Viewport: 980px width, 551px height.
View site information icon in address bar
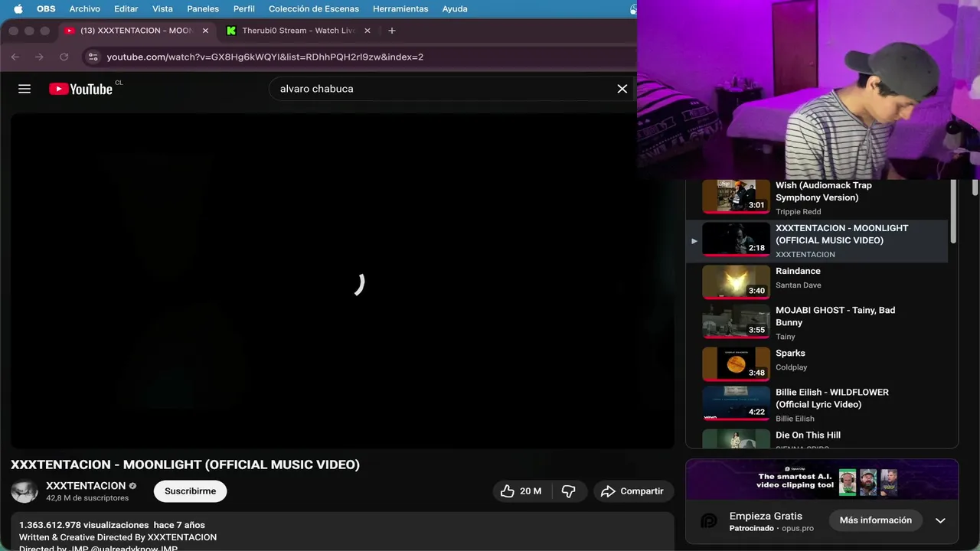(x=93, y=57)
